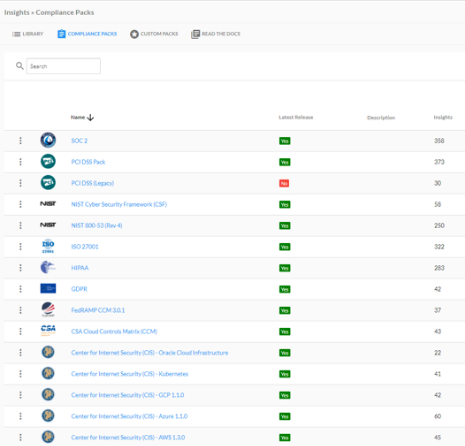This screenshot has width=465, height=446.
Task: Open the HIPAA pack link
Action: click(x=80, y=268)
